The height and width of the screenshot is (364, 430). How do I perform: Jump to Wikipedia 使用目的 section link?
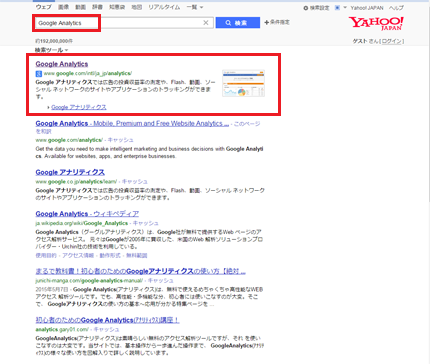pos(46,255)
